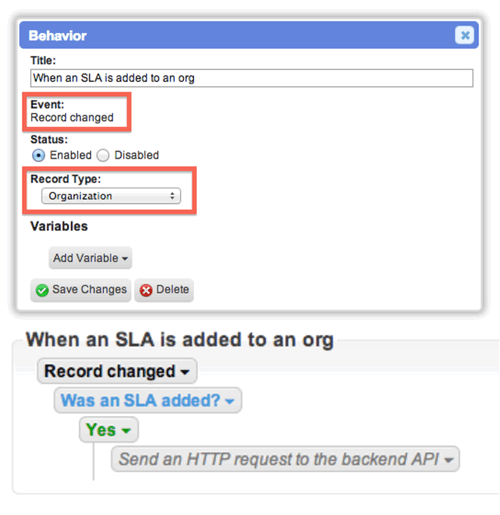500x515 pixels.
Task: Click the Event Record changed text
Action: point(72,118)
